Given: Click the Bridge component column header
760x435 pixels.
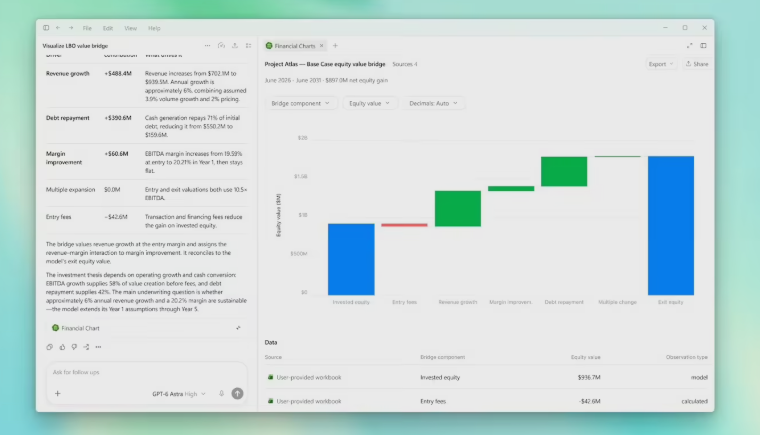Looking at the screenshot, I should [x=443, y=357].
